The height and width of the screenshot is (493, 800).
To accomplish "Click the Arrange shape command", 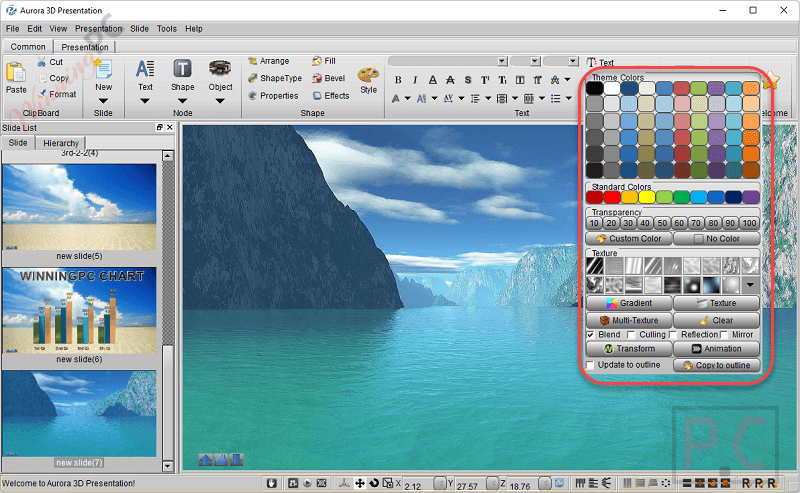I will (269, 61).
